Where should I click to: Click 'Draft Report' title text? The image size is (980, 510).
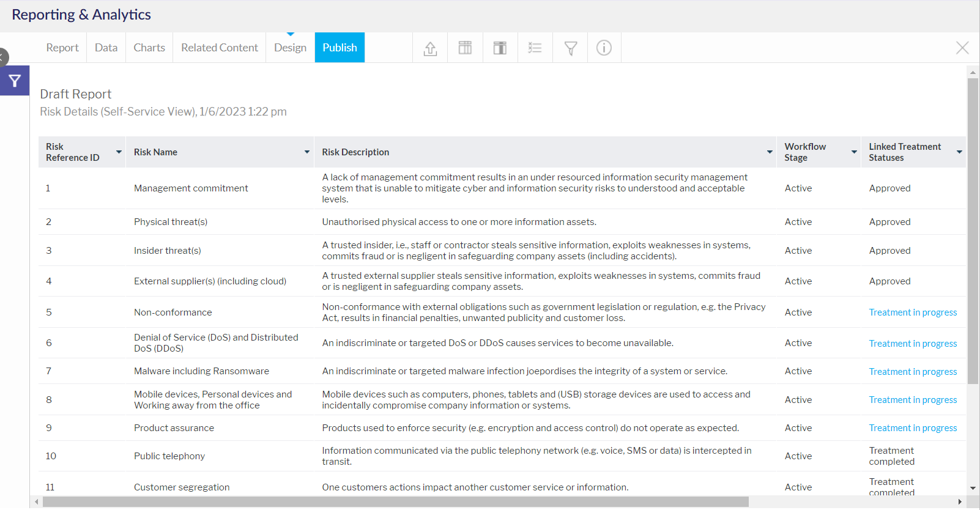pyautogui.click(x=76, y=94)
